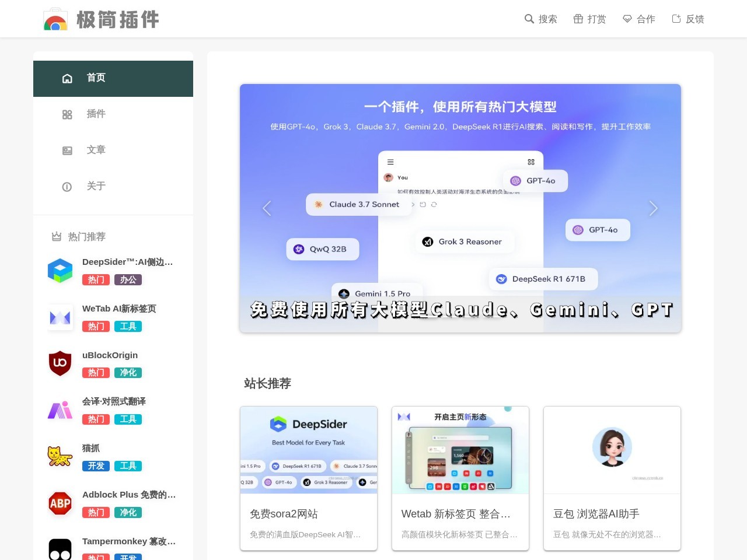Image resolution: width=747 pixels, height=560 pixels.
Task: Go to next carousel slide arrow
Action: [x=654, y=208]
